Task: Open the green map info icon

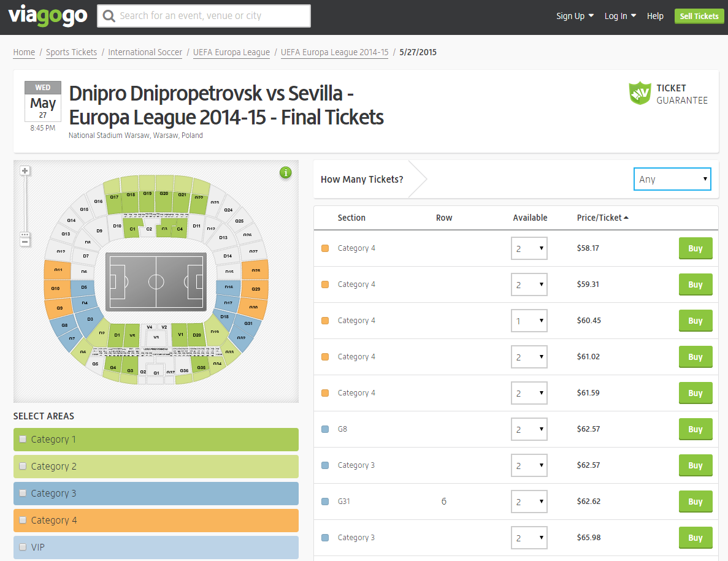Action: [x=286, y=173]
